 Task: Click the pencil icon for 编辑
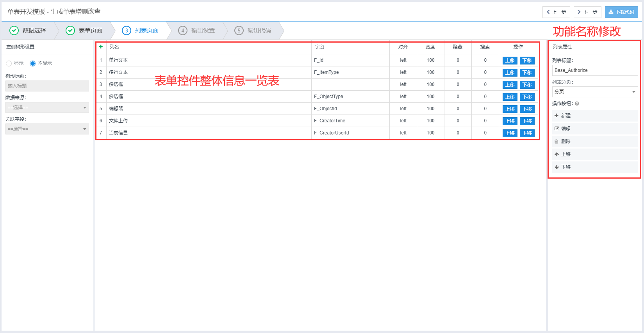557,129
